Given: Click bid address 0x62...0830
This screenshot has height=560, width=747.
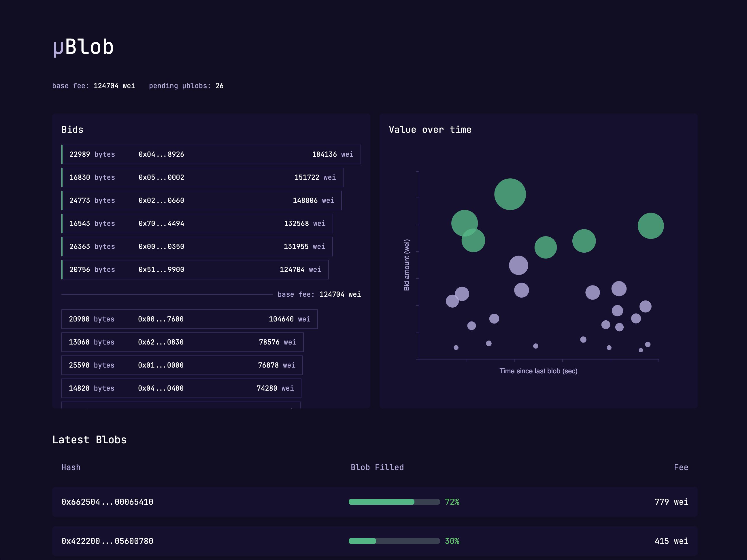Looking at the screenshot, I should point(161,342).
